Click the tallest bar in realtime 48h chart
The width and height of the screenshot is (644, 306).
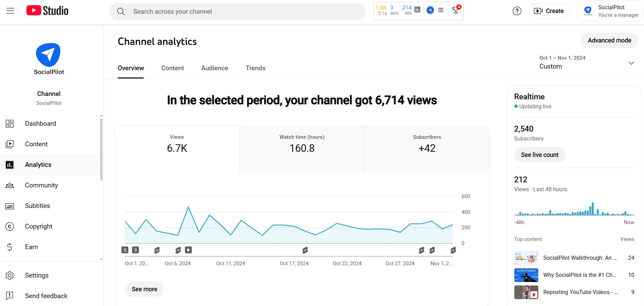(x=593, y=209)
